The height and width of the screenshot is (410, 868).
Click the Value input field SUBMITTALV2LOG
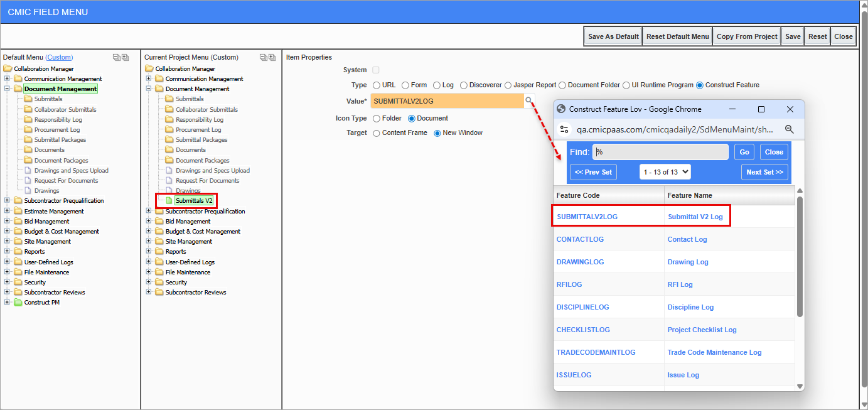(447, 100)
